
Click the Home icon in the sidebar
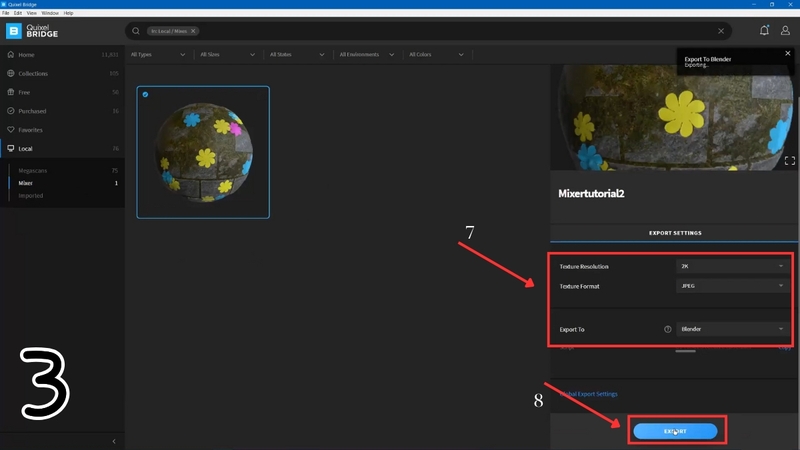pos(11,55)
